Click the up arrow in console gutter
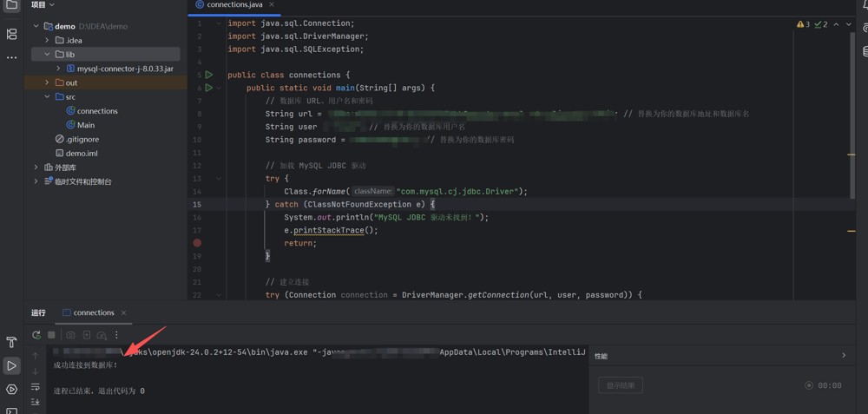Image resolution: width=868 pixels, height=414 pixels. click(x=36, y=356)
